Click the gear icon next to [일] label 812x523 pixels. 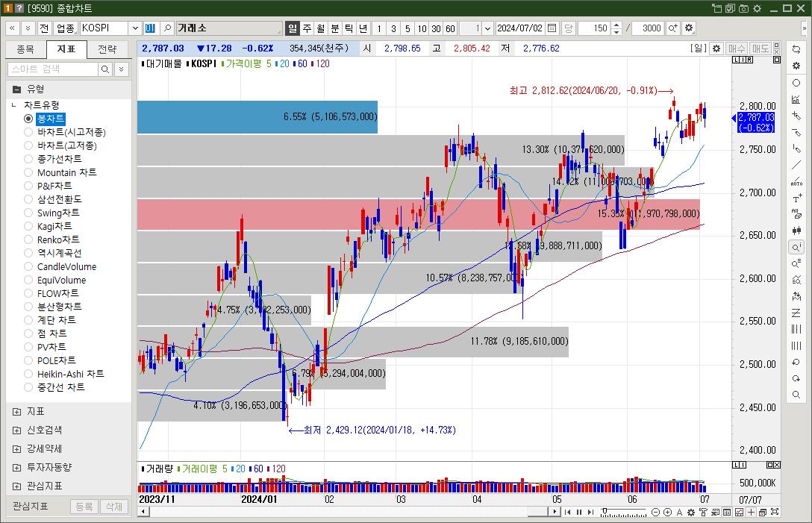pyautogui.click(x=716, y=48)
